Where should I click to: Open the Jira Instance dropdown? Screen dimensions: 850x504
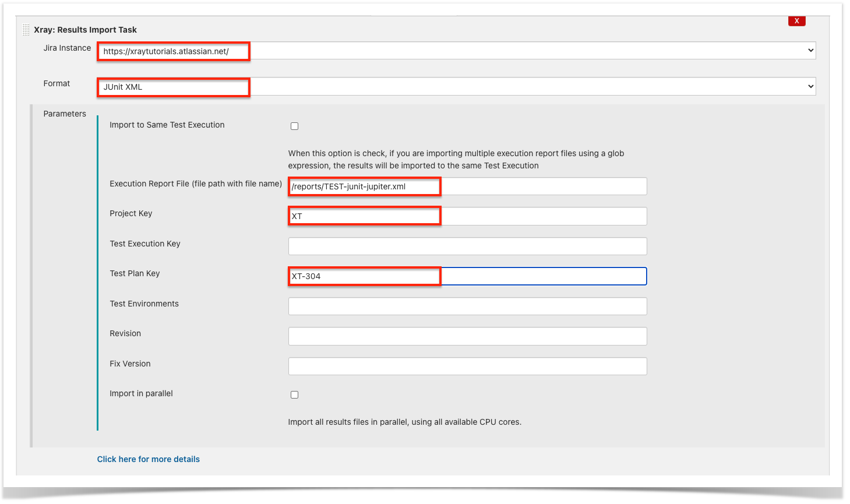coord(456,51)
